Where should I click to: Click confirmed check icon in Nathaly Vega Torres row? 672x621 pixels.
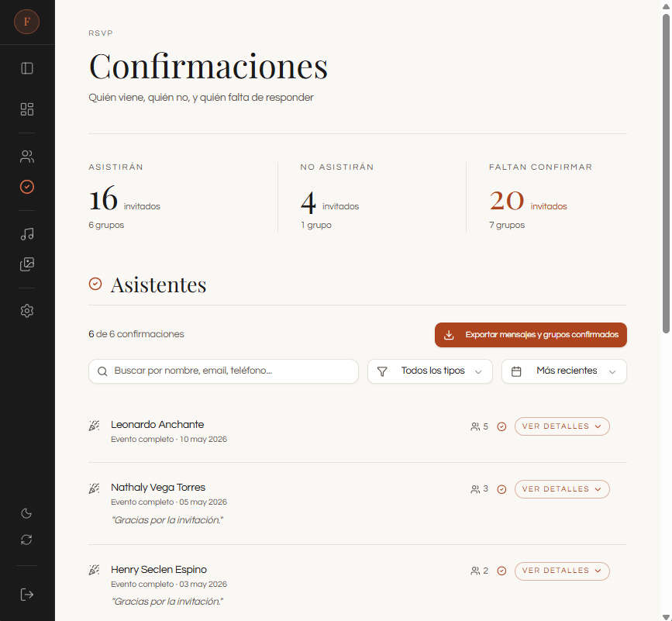(x=501, y=489)
